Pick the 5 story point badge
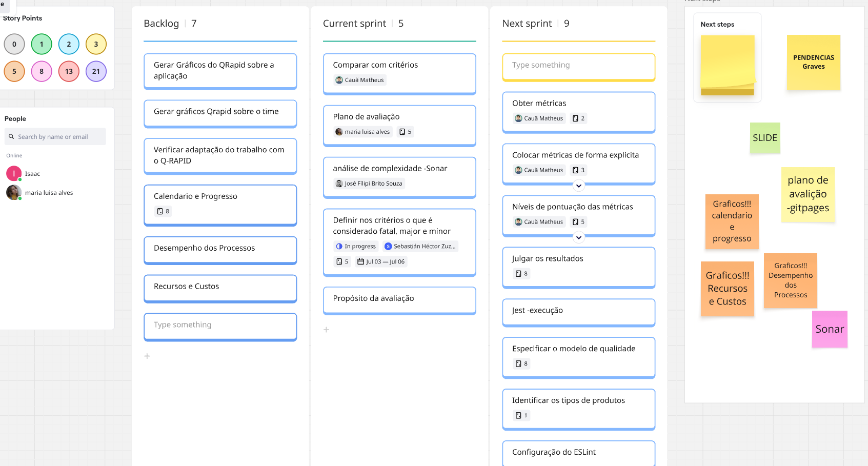The height and width of the screenshot is (466, 868). (14, 71)
